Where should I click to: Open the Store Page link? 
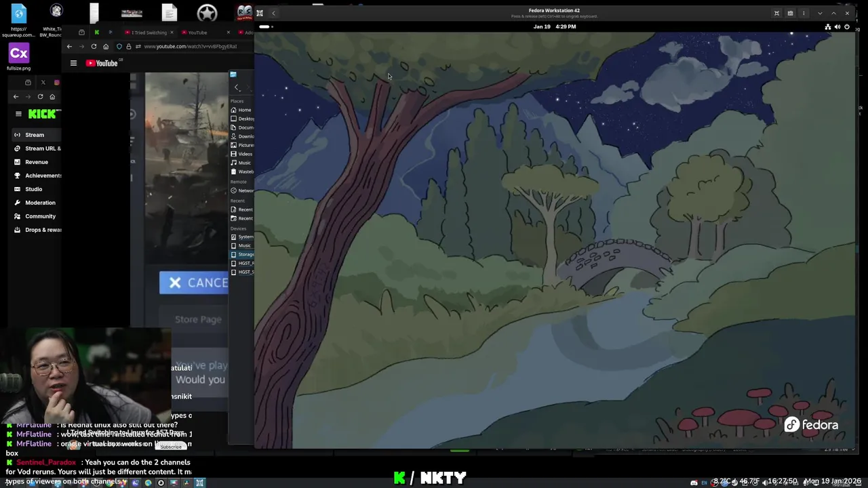pyautogui.click(x=198, y=319)
